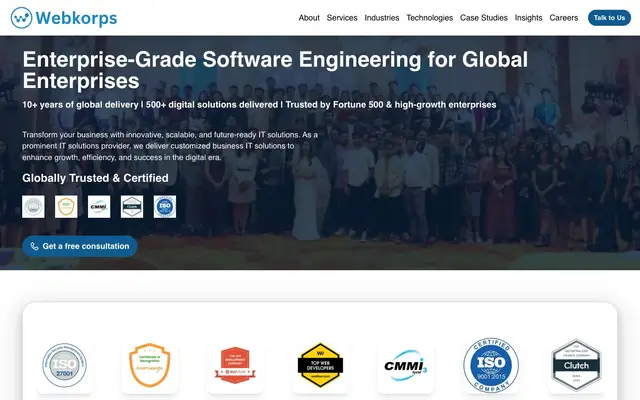The width and height of the screenshot is (640, 400).
Task: Open the About menu item
Action: 309,18
